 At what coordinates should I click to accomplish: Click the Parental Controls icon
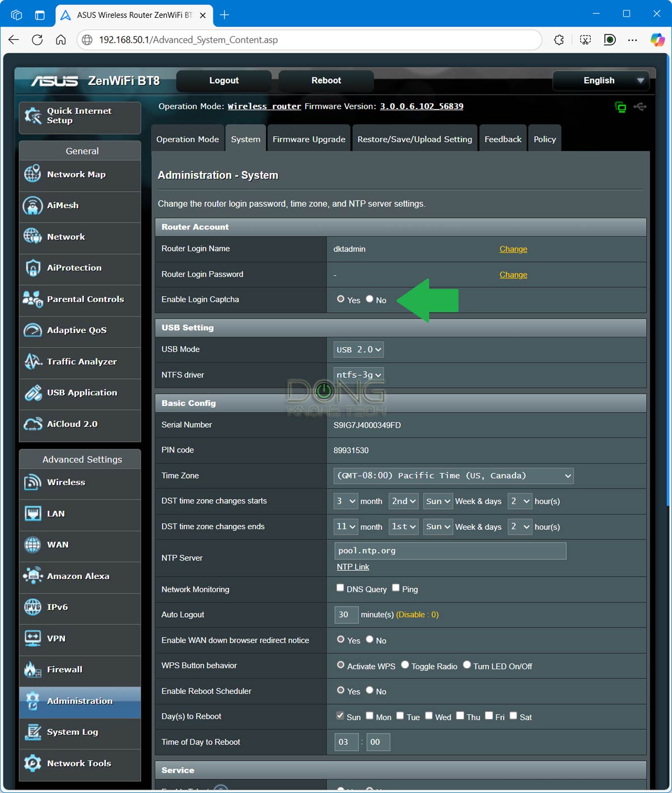click(x=34, y=299)
